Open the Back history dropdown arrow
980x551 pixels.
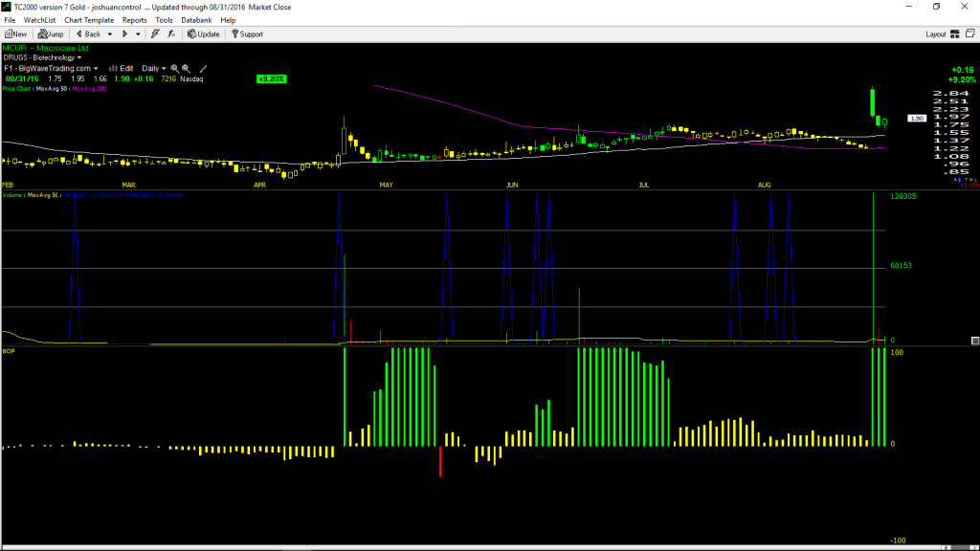click(110, 34)
